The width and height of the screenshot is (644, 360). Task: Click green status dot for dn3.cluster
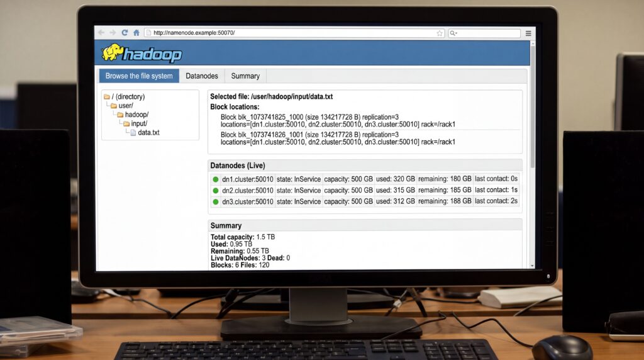(215, 201)
